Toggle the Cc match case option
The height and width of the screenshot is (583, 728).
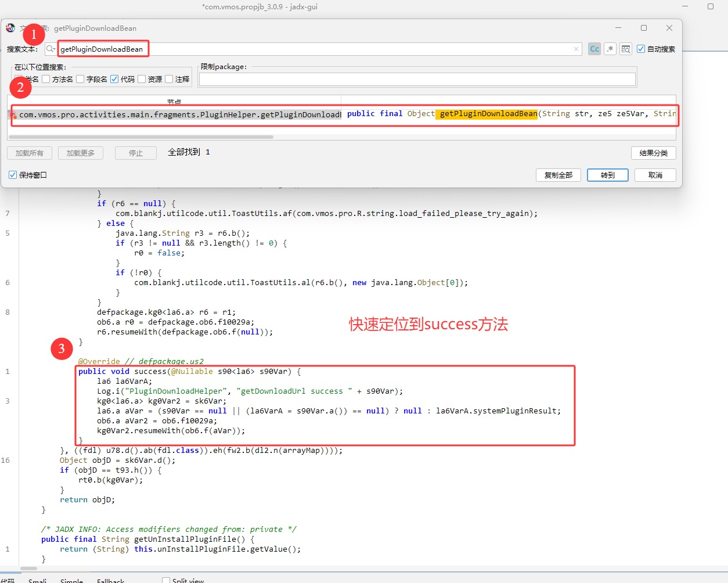tap(594, 49)
